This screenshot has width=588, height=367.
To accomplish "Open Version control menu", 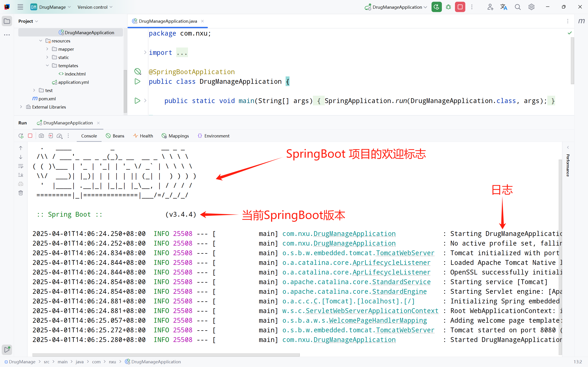I will coord(95,7).
